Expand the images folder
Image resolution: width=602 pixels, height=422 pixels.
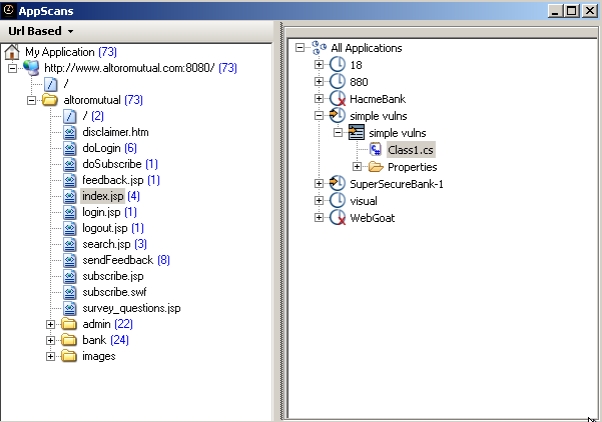click(50, 357)
